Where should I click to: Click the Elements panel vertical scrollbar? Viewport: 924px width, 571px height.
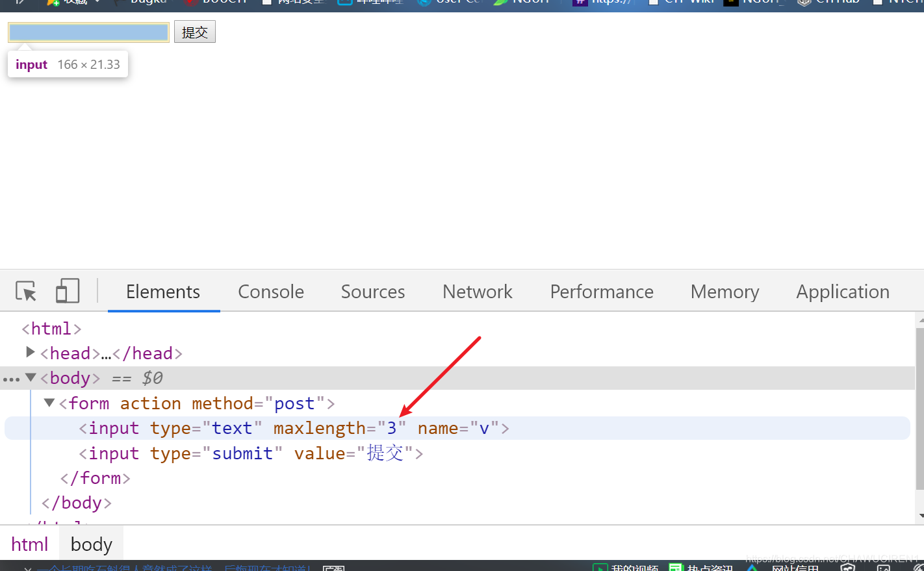[x=919, y=408]
